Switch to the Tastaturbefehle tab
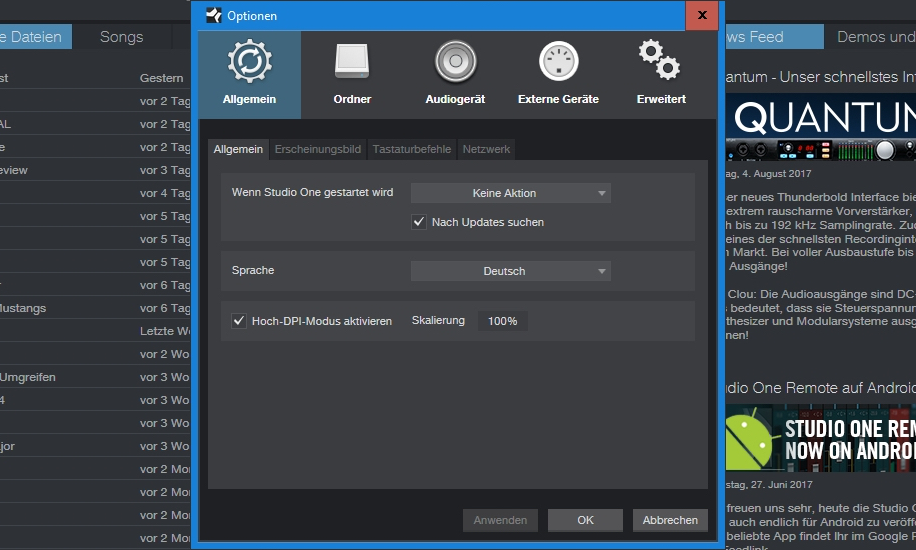This screenshot has height=550, width=916. [x=412, y=150]
